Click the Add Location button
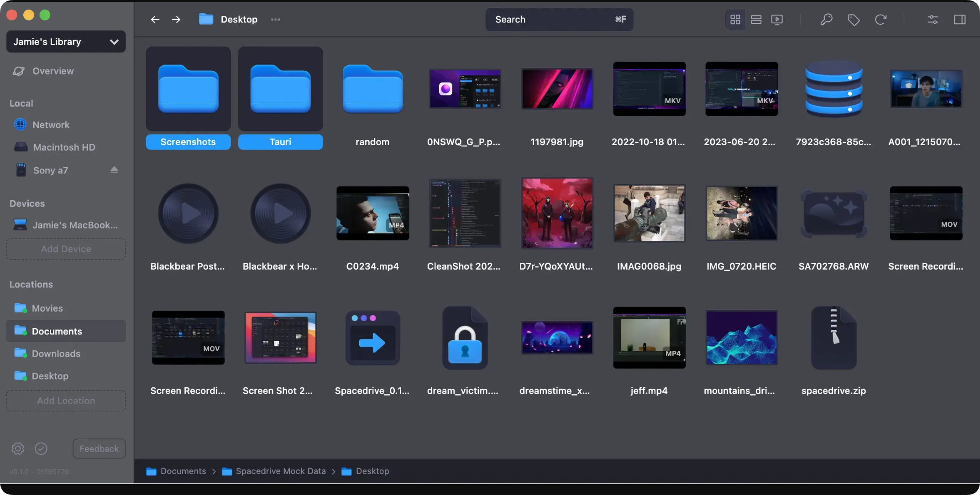Viewport: 980px width, 495px height. [66, 401]
